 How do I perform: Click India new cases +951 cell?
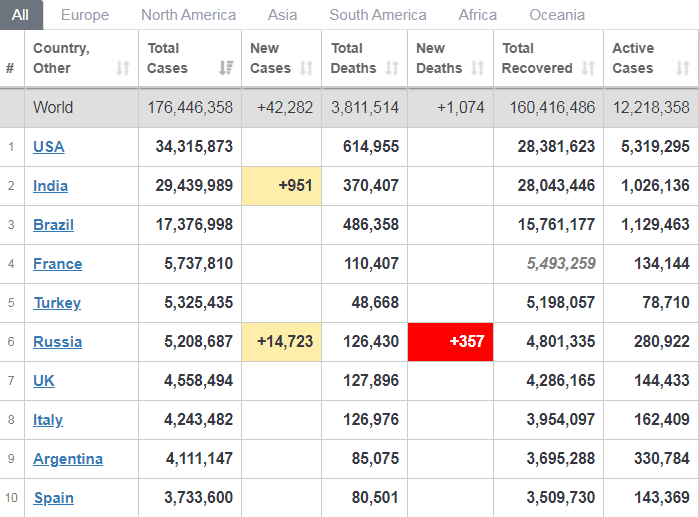281,186
